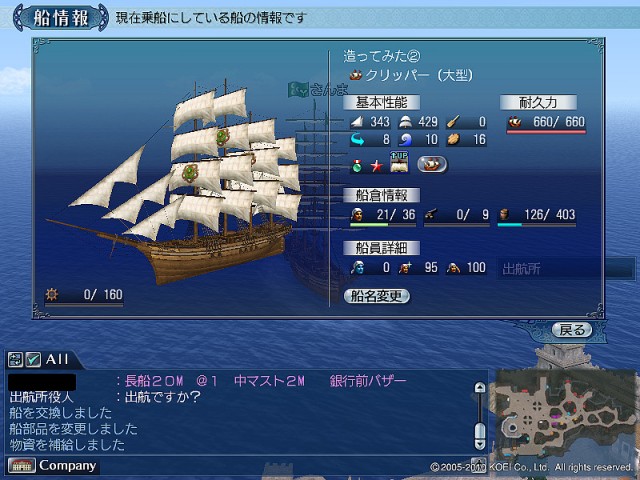Select the All chat tab
Viewport: 640px width, 480px height.
pyautogui.click(x=57, y=359)
